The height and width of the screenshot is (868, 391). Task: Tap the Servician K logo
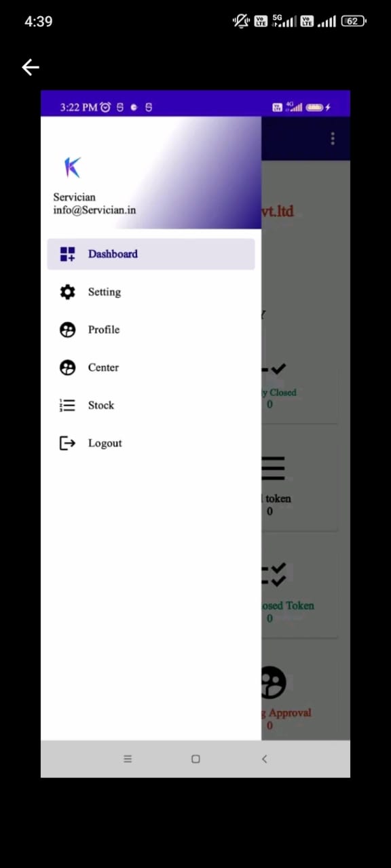[72, 167]
